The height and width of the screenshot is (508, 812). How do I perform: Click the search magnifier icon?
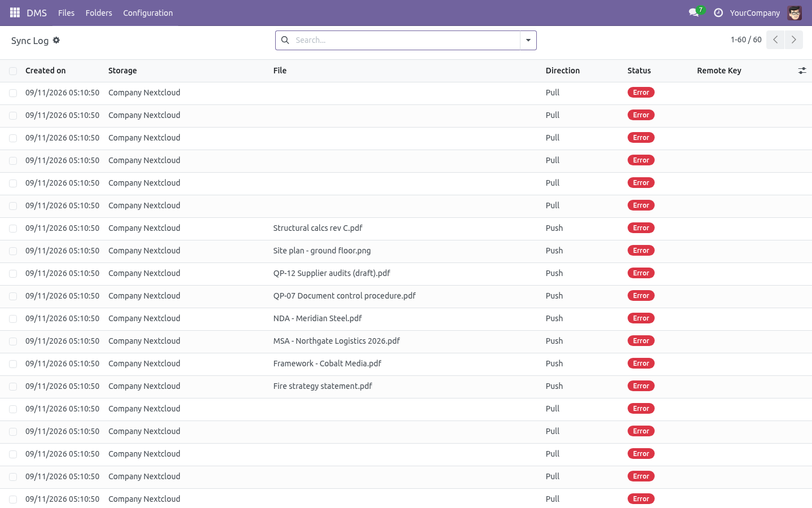click(285, 40)
